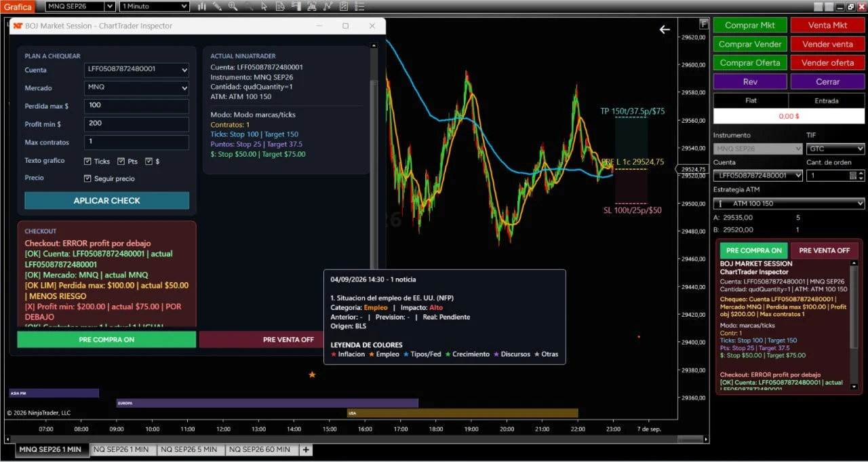This screenshot has width=868, height=462.
Task: Click the purple Rev button
Action: click(x=750, y=81)
